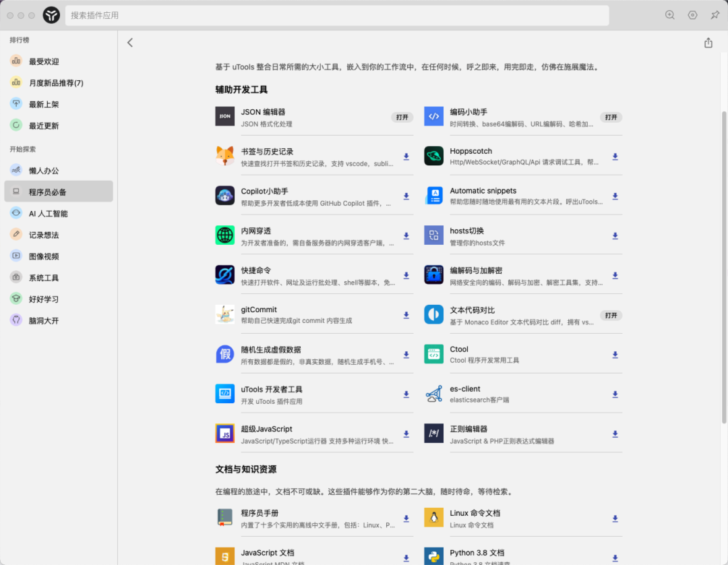Screen dimensions: 728x565
Task: Open the 懒人办公 category
Action: [x=59, y=171]
